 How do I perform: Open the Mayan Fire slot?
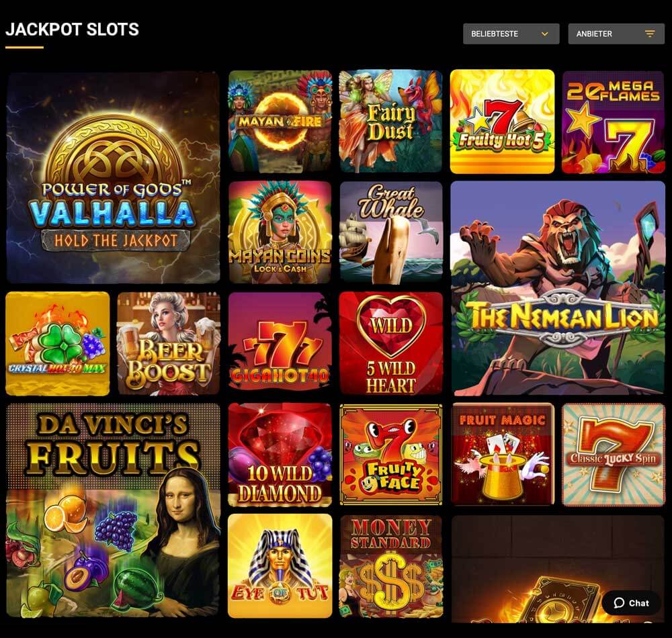click(280, 122)
